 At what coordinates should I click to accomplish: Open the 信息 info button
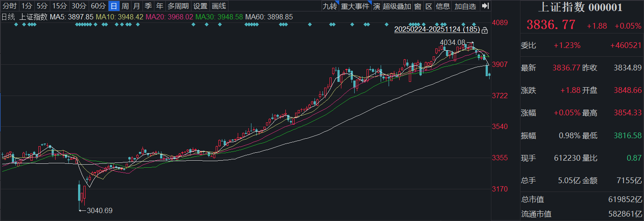pos(443,6)
